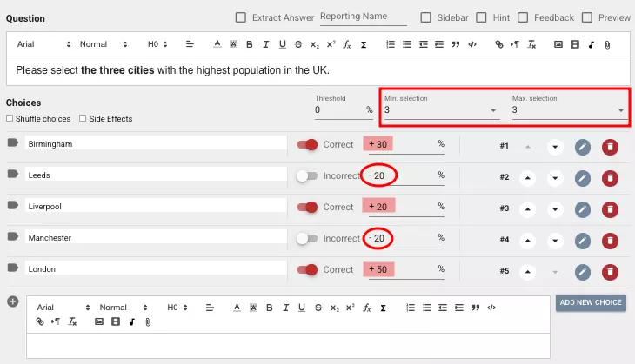The width and height of the screenshot is (635, 364).
Task: Pick text color in new choice editor
Action: click(x=237, y=308)
